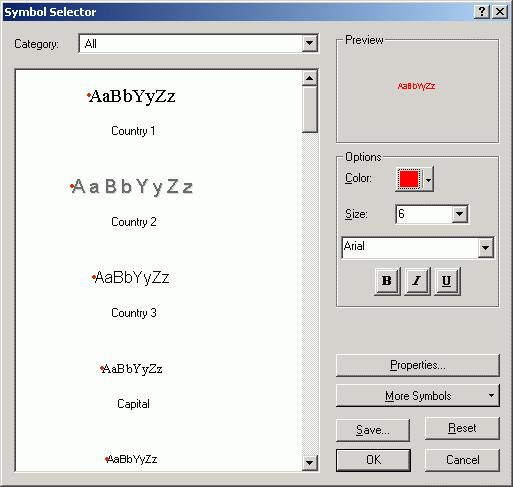513x487 pixels.
Task: Click the Save button
Action: [373, 430]
